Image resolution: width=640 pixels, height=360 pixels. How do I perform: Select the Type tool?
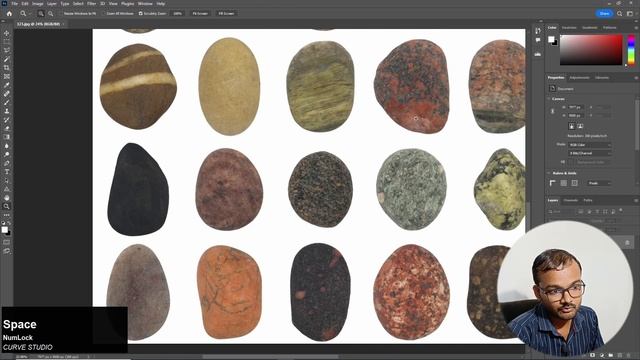coord(7,172)
